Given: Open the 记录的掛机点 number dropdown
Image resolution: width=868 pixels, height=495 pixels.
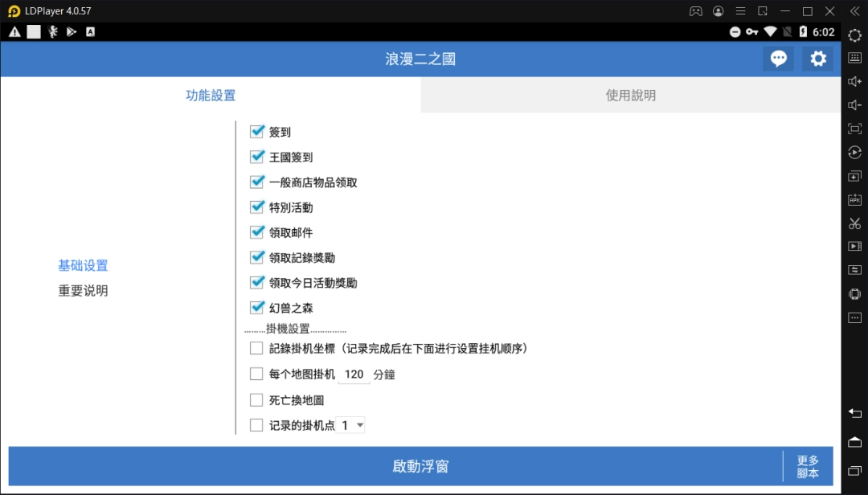Looking at the screenshot, I should (351, 425).
